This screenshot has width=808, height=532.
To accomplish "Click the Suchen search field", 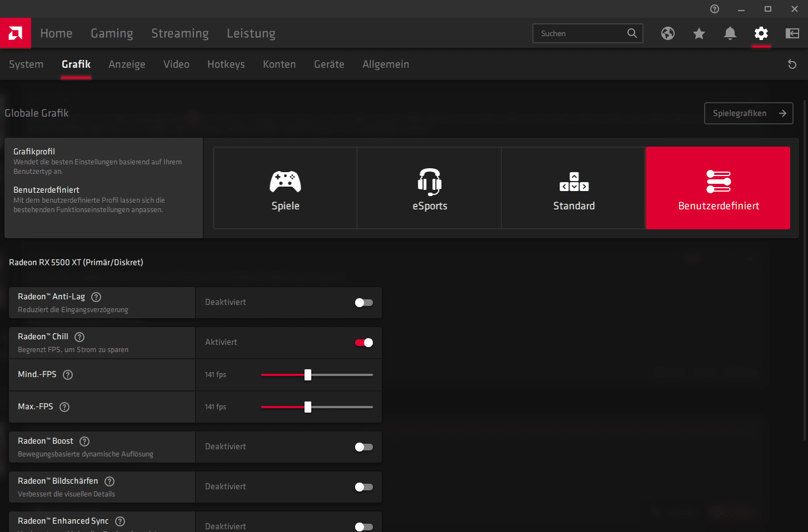I will point(588,33).
